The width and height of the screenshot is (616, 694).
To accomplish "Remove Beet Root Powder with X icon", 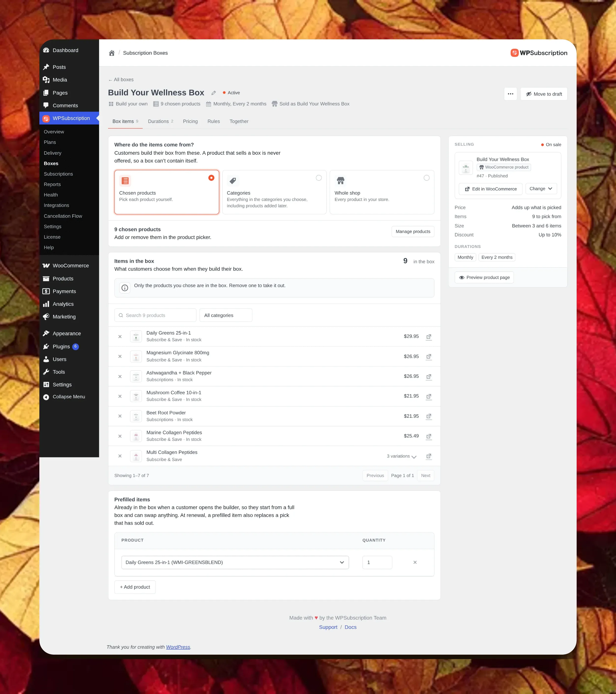I will (120, 416).
